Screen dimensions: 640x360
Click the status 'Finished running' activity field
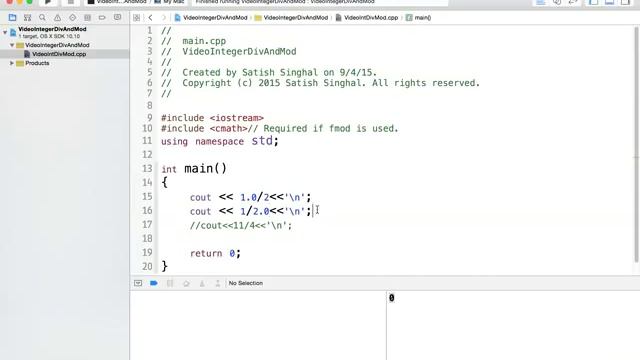coord(320,2)
